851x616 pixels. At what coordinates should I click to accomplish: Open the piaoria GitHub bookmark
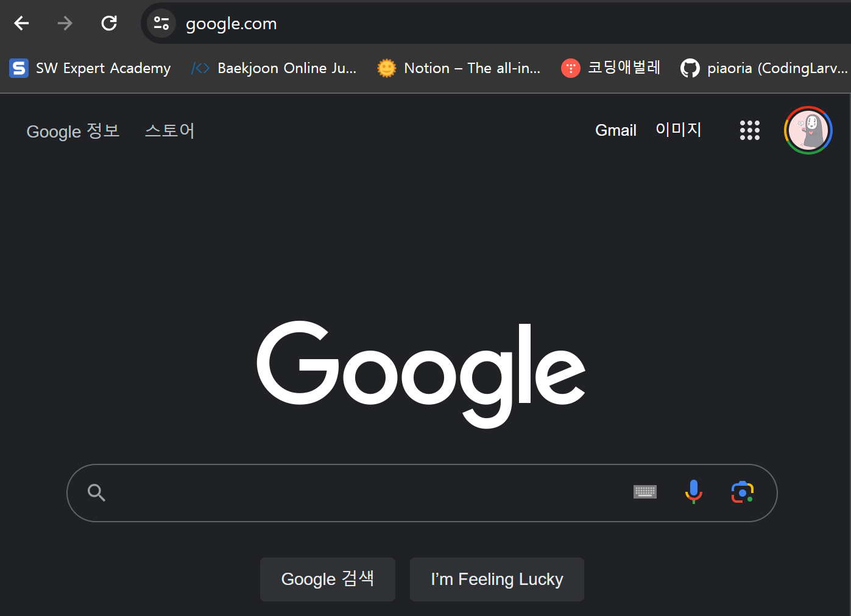point(764,68)
